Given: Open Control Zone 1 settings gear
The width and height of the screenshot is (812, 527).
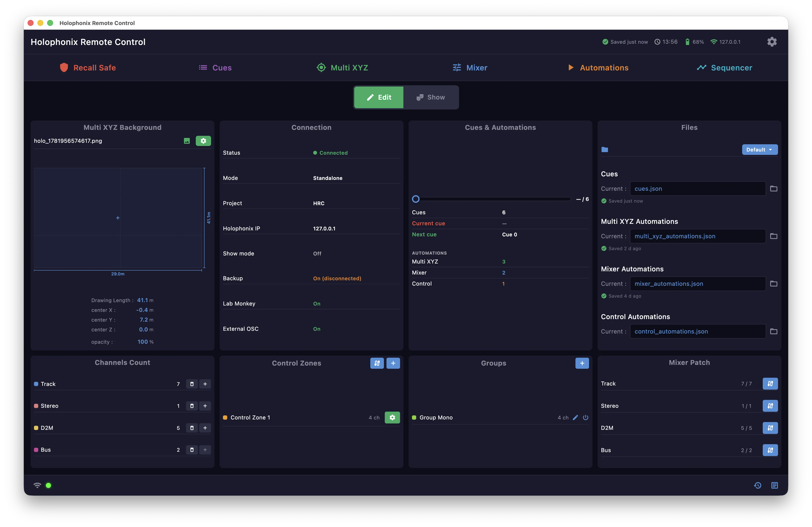Looking at the screenshot, I should click(x=392, y=417).
